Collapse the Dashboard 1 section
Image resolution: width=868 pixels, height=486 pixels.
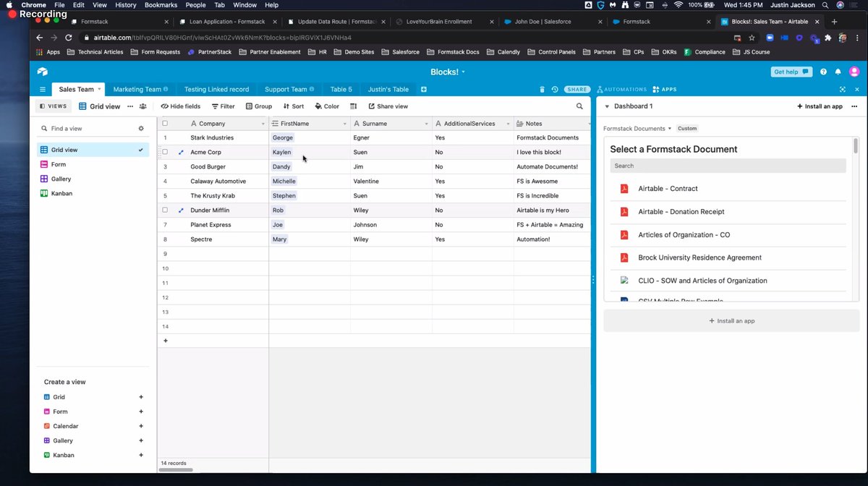607,106
